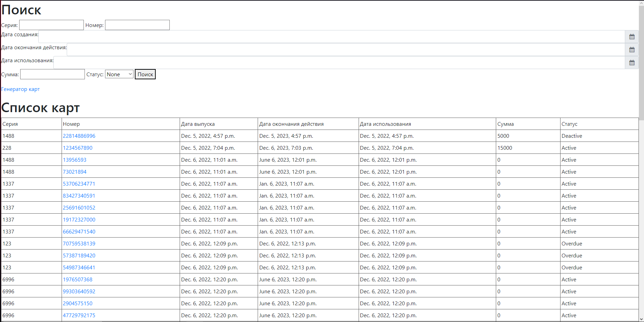Open calendar picker for Дата создания
The image size is (644, 322).
[x=632, y=37]
